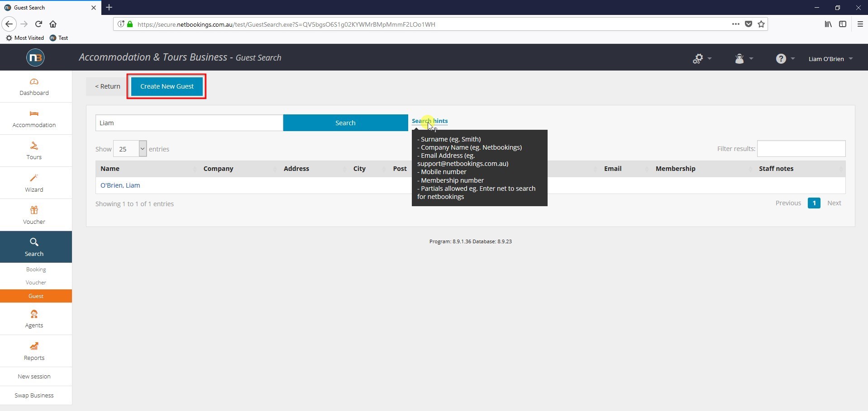Open the Show entries count dropdown
The image size is (868, 411).
[130, 149]
